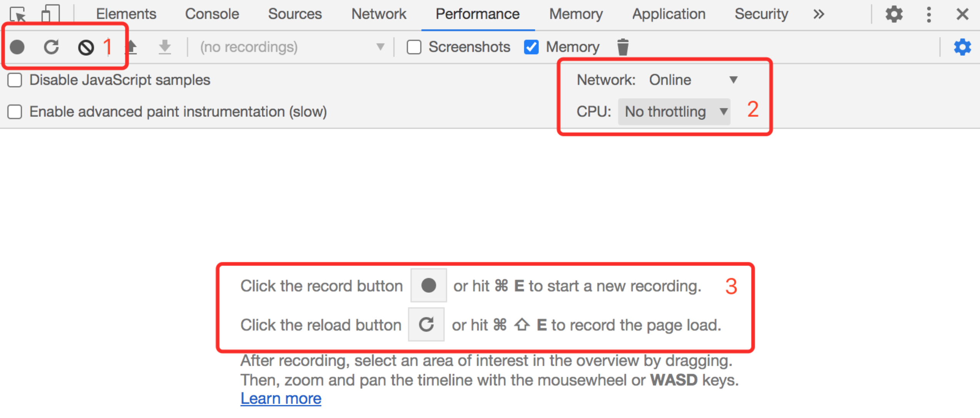Enable the Screenshots checkbox
The width and height of the screenshot is (980, 418).
click(x=414, y=47)
